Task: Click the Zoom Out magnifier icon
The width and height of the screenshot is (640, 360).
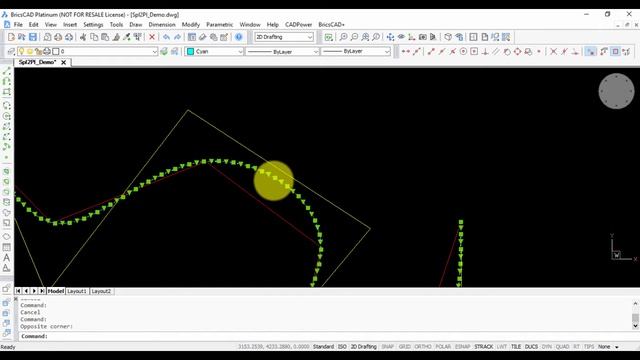Action: pos(354,37)
